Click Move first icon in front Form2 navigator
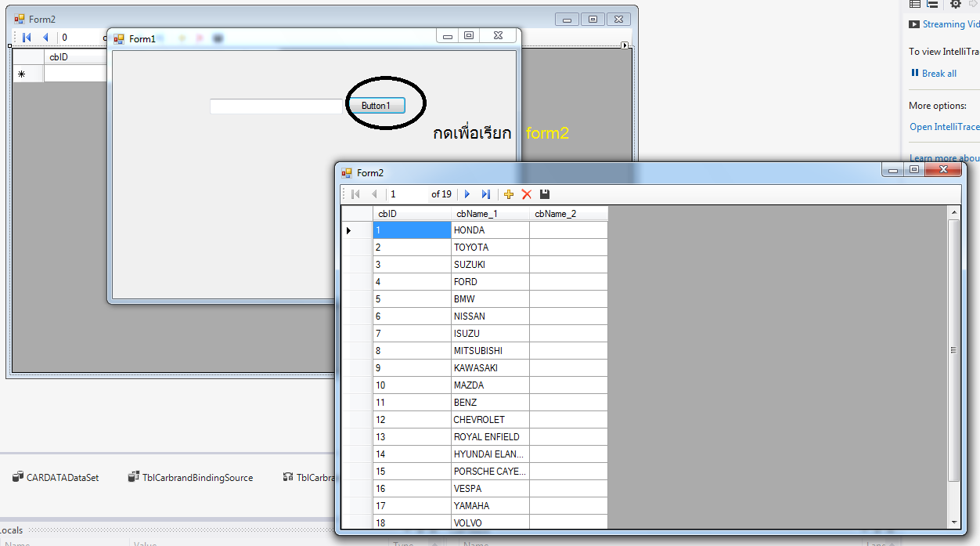 tap(355, 194)
